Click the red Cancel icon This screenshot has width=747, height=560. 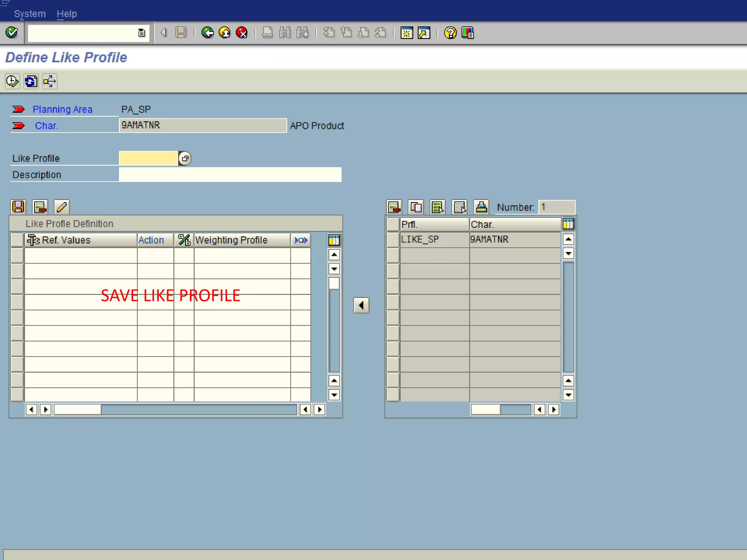[x=242, y=33]
